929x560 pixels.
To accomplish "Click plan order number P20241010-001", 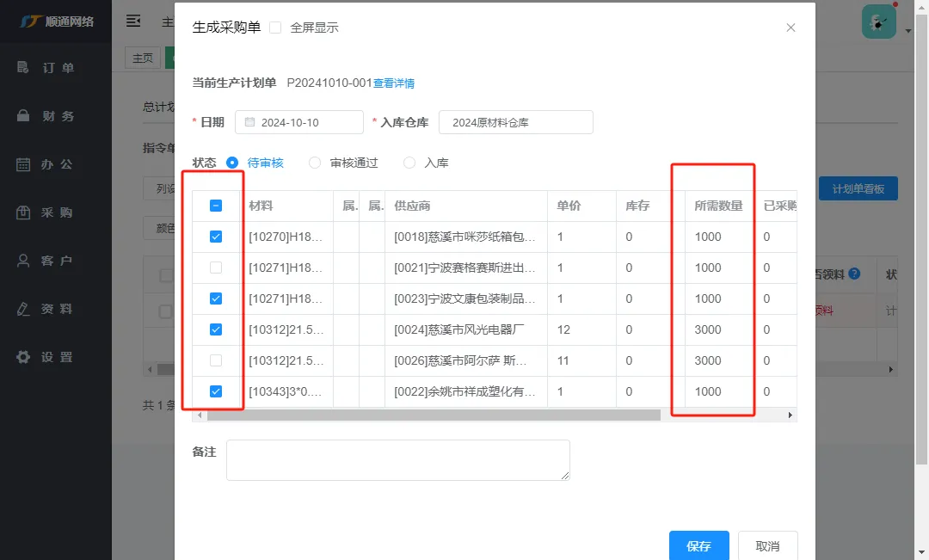I will coord(329,83).
